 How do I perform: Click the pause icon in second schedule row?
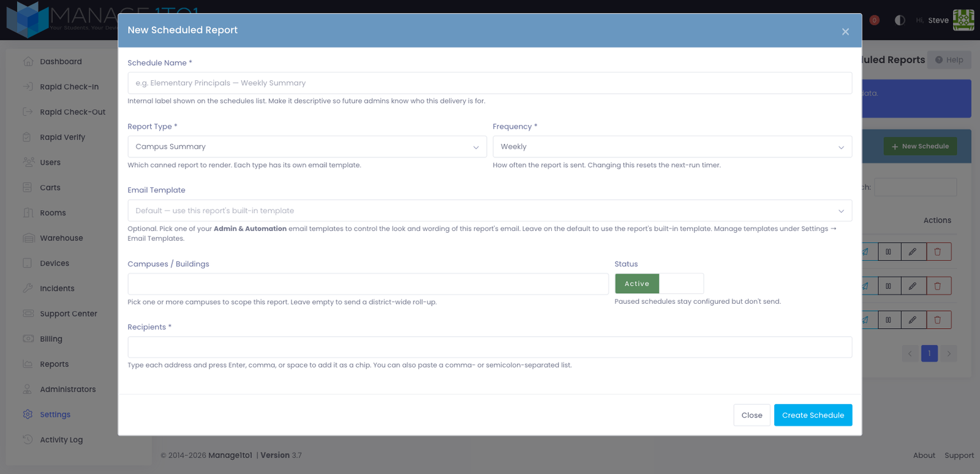coord(888,286)
